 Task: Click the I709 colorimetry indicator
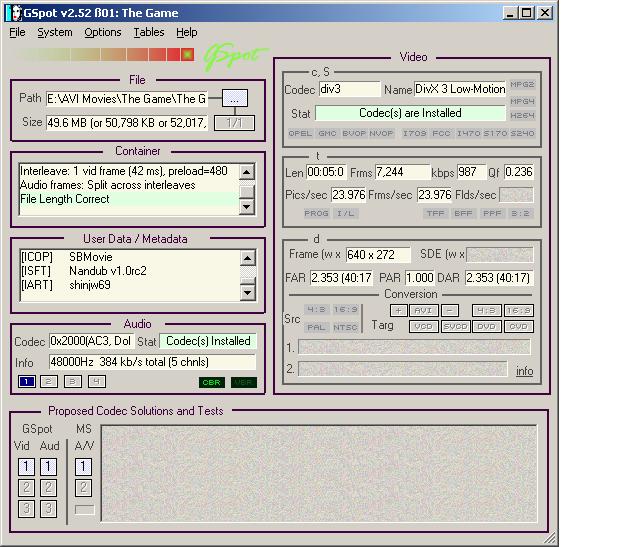pyautogui.click(x=414, y=133)
